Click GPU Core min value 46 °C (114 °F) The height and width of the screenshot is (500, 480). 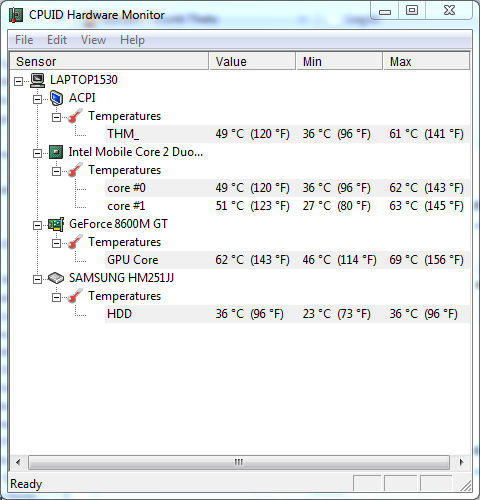[x=339, y=260]
